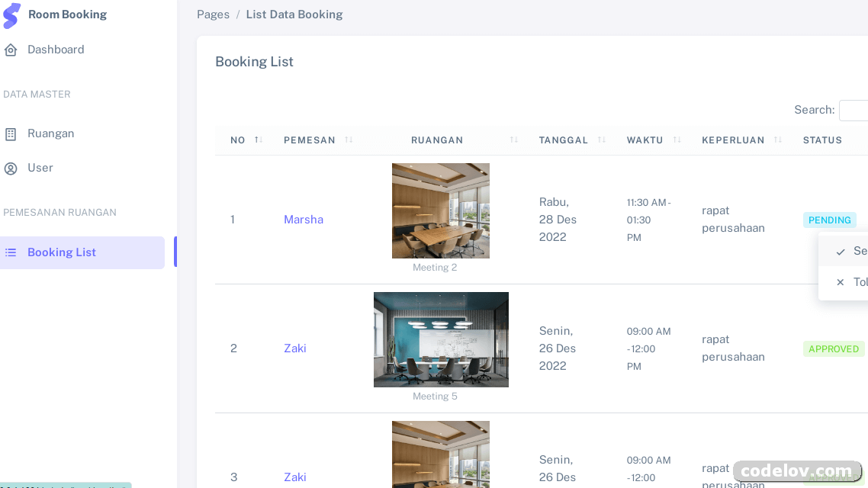868x488 pixels.
Task: Click the Meeting 5 room thumbnail
Action: [441, 340]
